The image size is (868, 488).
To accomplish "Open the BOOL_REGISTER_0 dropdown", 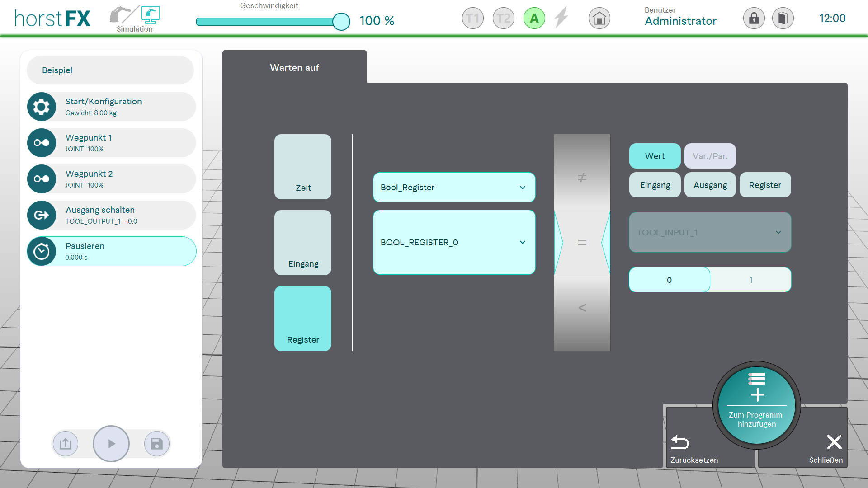I will pos(454,242).
